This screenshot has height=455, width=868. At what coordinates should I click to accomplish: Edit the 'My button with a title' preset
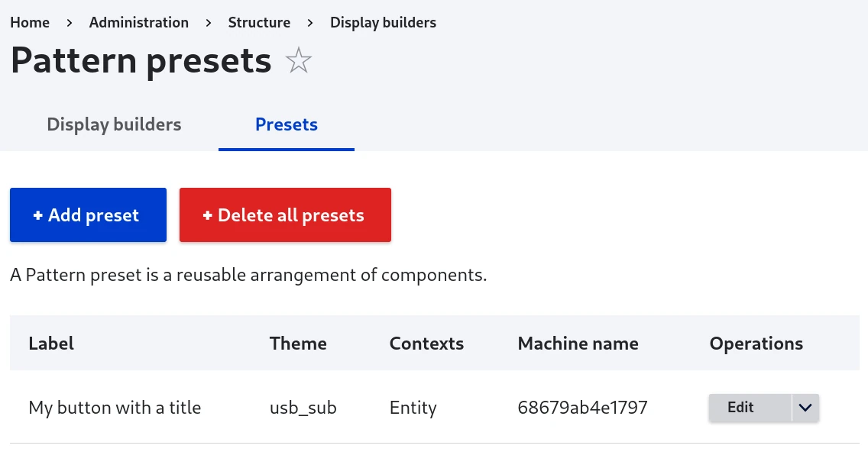coord(750,408)
